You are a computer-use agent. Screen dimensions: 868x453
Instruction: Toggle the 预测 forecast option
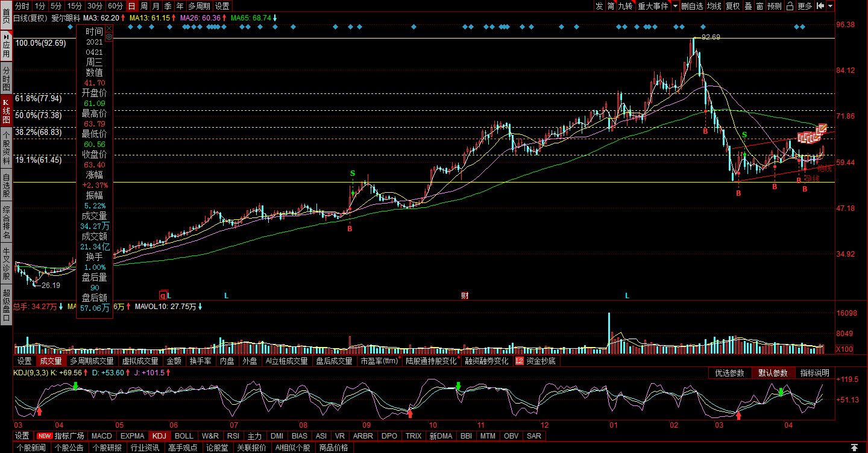[775, 6]
